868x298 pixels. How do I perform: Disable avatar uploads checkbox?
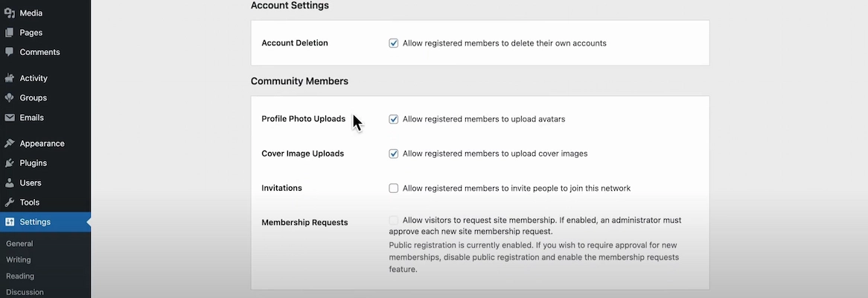point(394,119)
